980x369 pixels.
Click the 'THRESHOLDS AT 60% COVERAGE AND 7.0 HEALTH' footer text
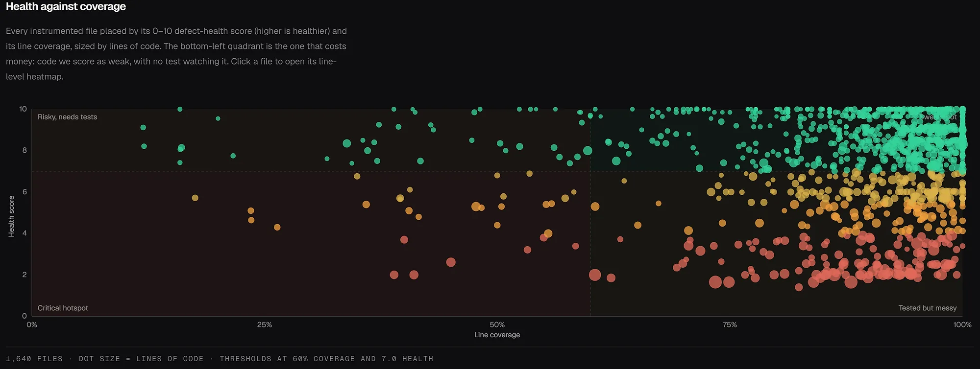[326, 359]
